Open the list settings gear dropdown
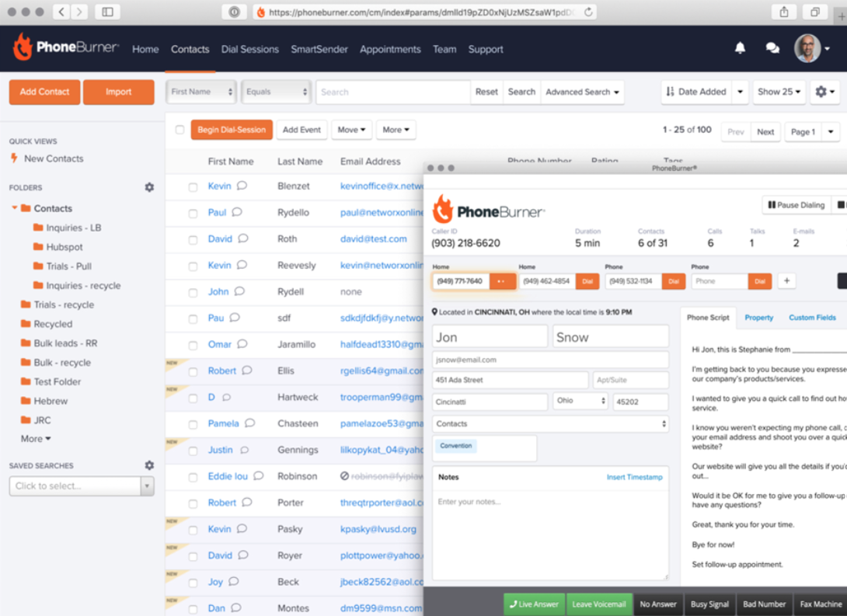Image resolution: width=847 pixels, height=616 pixels. (x=824, y=92)
